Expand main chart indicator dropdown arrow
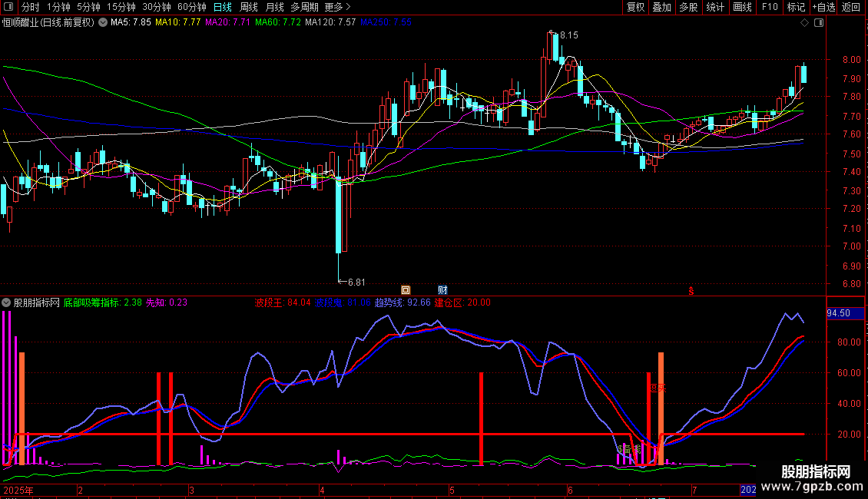868x499 pixels. 103,22
